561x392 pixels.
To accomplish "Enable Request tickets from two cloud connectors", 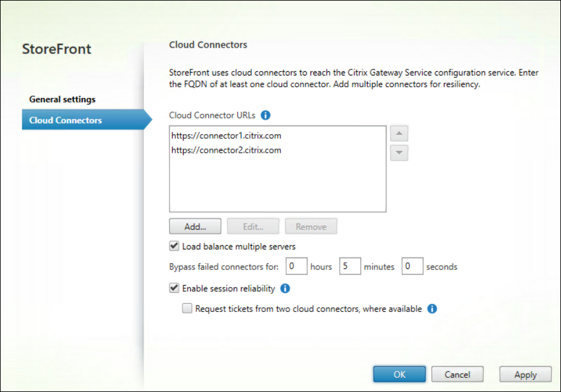I will [187, 309].
